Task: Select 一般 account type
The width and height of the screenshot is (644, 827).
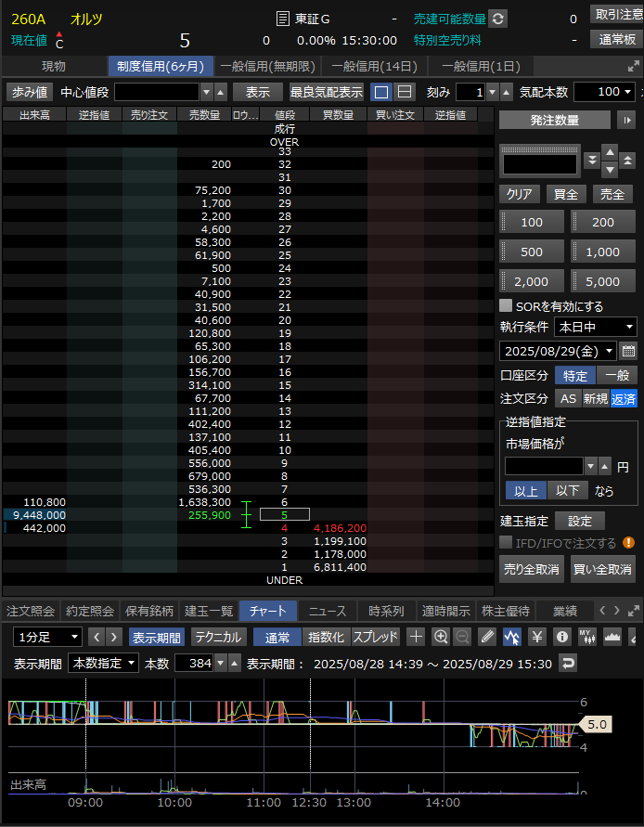Action: (x=617, y=376)
